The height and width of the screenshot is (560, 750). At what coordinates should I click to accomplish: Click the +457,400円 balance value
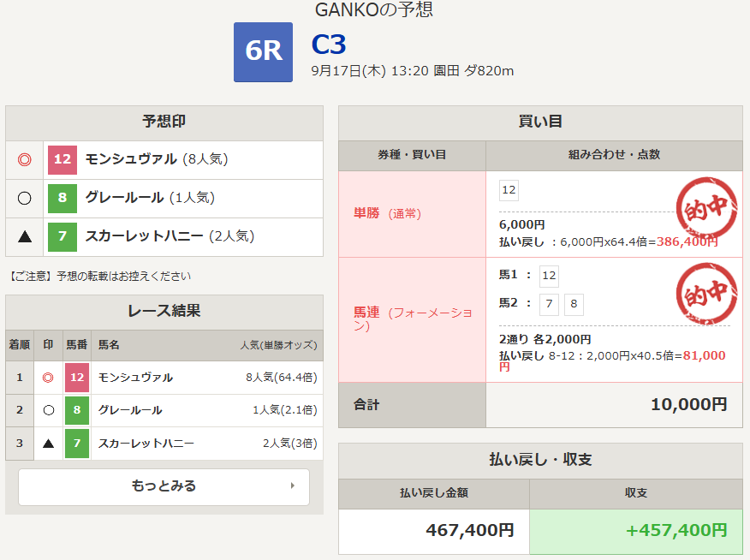(x=676, y=530)
